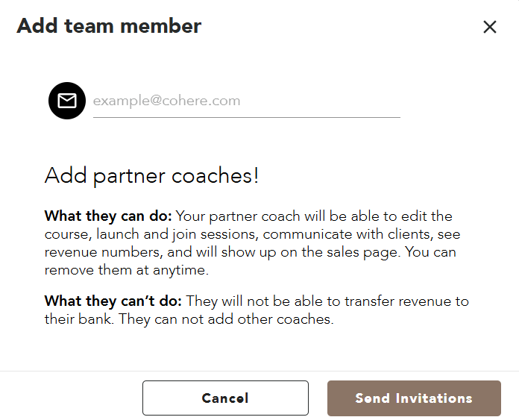The image size is (519, 420).
Task: Click empty space right of email field
Action: pos(455,101)
